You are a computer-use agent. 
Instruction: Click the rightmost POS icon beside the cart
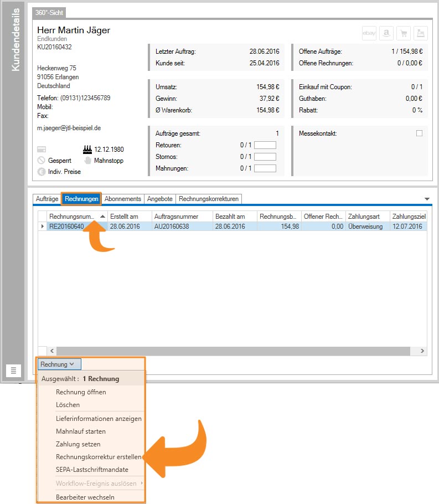coord(421,33)
